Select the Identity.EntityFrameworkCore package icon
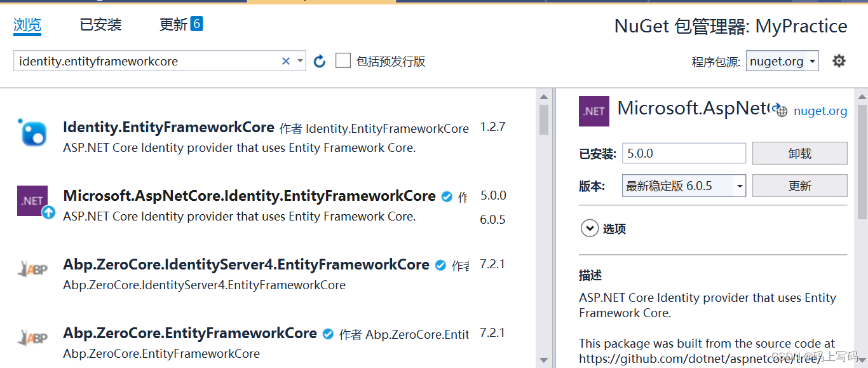Viewport: 868px width, 368px height. click(32, 132)
